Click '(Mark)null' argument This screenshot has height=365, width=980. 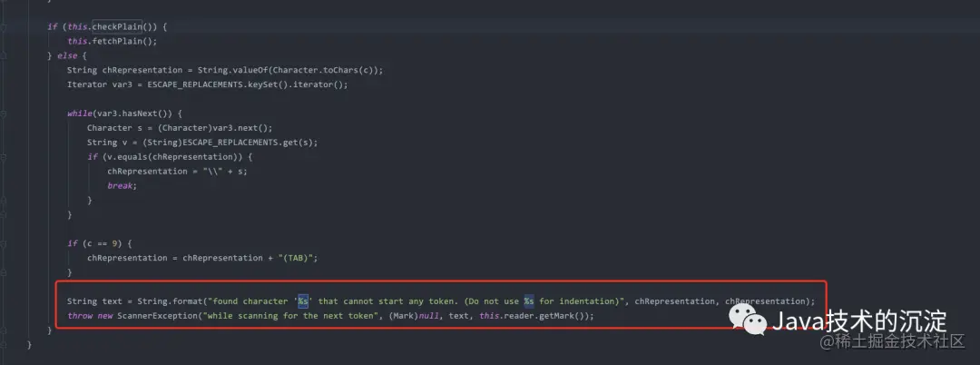pos(415,316)
